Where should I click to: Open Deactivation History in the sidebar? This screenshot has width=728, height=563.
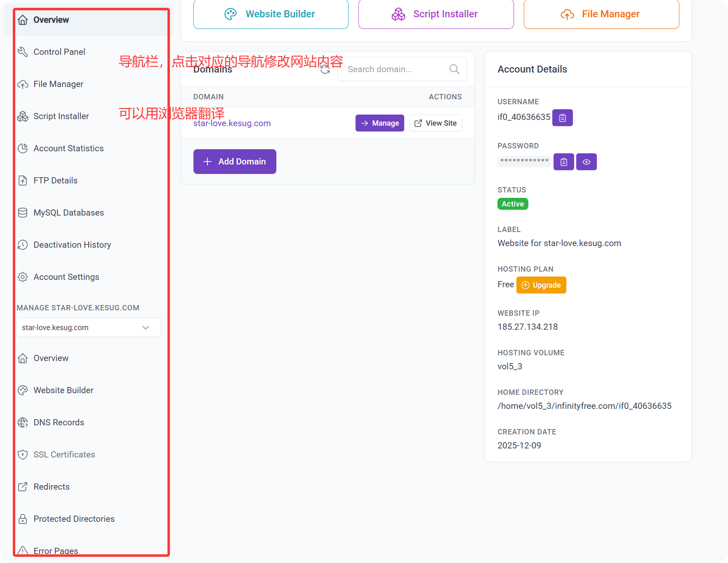(x=72, y=245)
